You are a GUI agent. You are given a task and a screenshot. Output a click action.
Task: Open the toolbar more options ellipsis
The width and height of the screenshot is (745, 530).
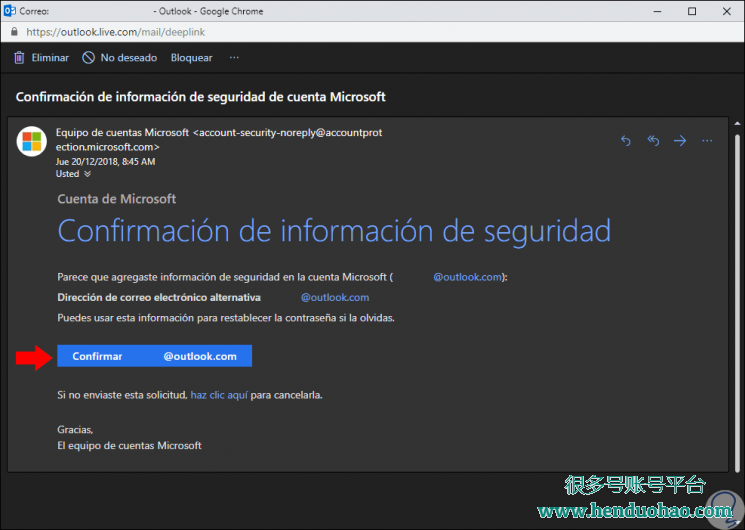click(234, 58)
